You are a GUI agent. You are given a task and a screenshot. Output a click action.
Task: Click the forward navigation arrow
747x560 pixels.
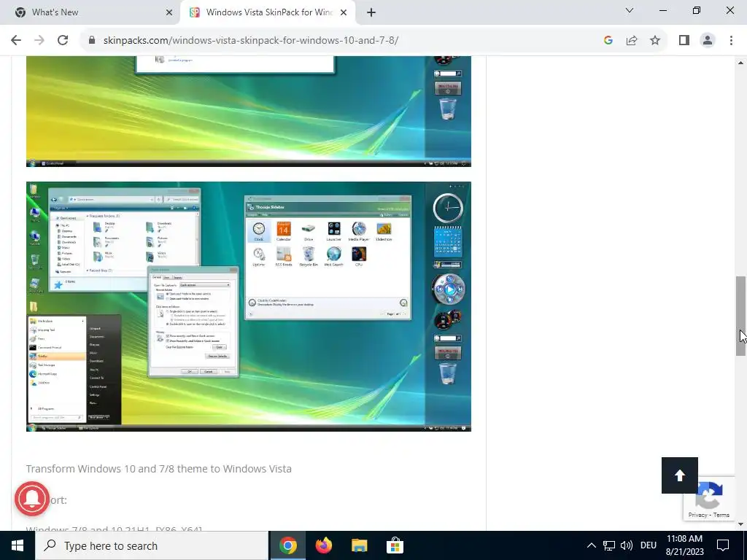[39, 41]
